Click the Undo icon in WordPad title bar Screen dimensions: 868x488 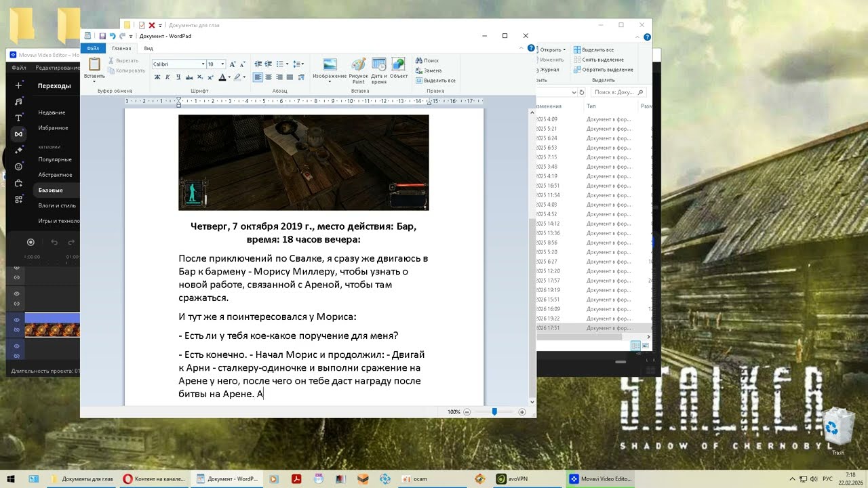[113, 36]
